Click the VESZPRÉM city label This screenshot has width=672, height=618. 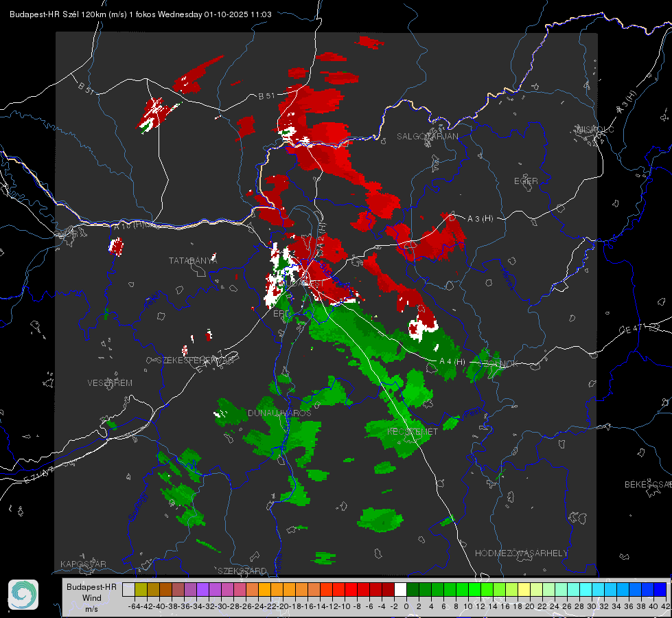(x=110, y=383)
